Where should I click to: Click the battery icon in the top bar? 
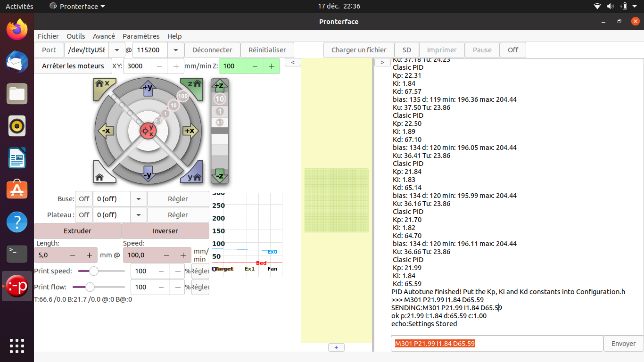[624, 6]
